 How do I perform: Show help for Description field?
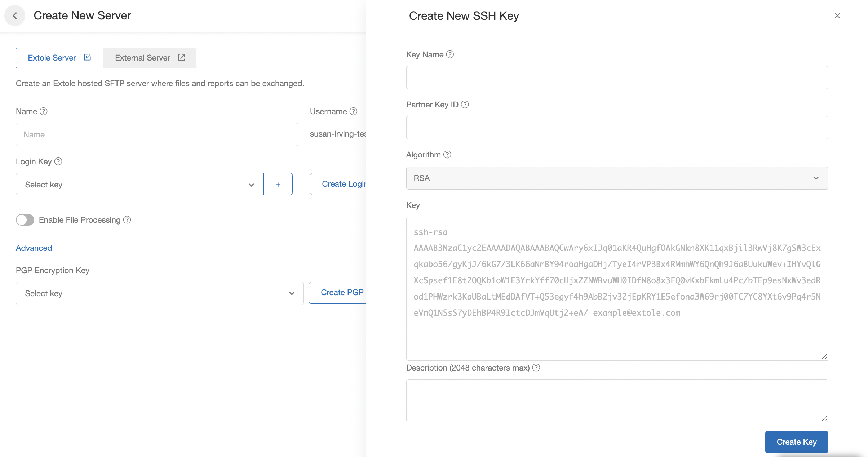tap(536, 368)
